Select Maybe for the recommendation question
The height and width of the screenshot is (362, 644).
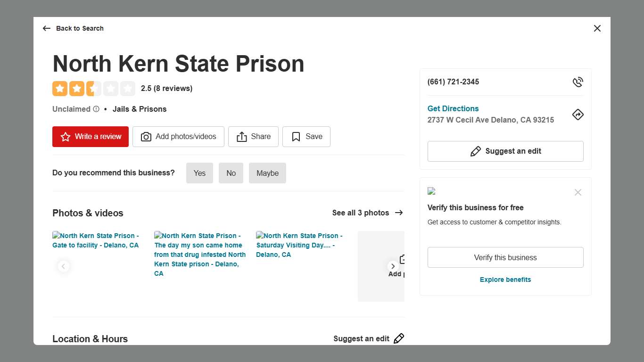[x=267, y=173]
